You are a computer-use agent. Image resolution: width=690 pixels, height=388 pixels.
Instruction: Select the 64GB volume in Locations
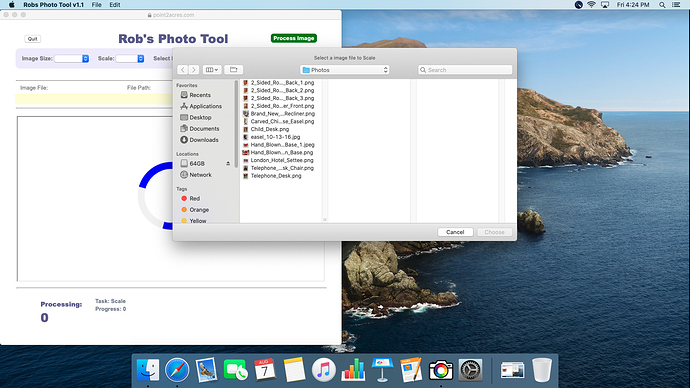193,163
